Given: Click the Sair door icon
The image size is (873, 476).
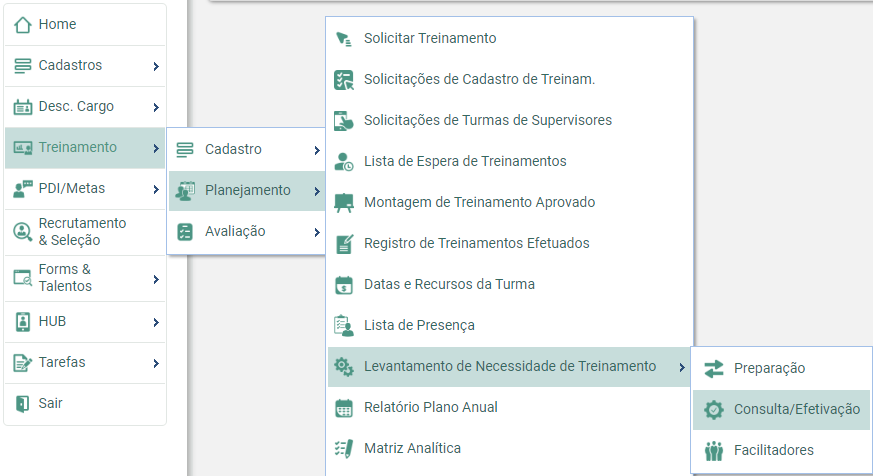Looking at the screenshot, I should [x=22, y=404].
